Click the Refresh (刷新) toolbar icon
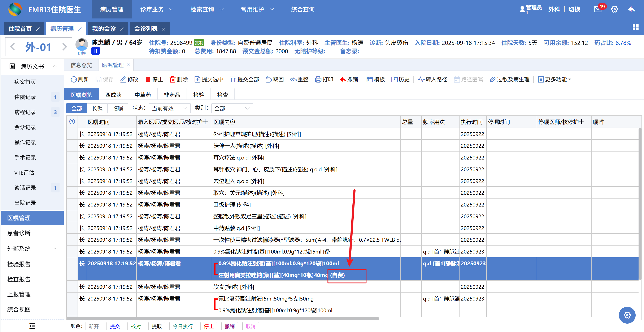 click(x=74, y=79)
